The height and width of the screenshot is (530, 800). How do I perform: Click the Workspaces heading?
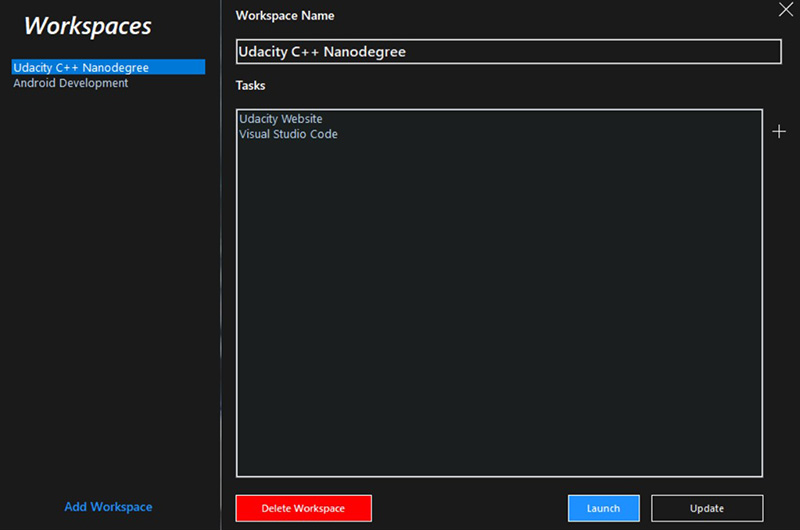pos(88,26)
